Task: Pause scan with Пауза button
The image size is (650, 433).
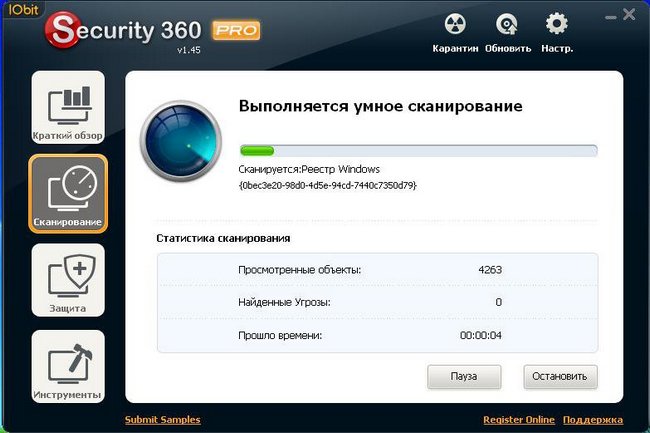Action: point(464,377)
